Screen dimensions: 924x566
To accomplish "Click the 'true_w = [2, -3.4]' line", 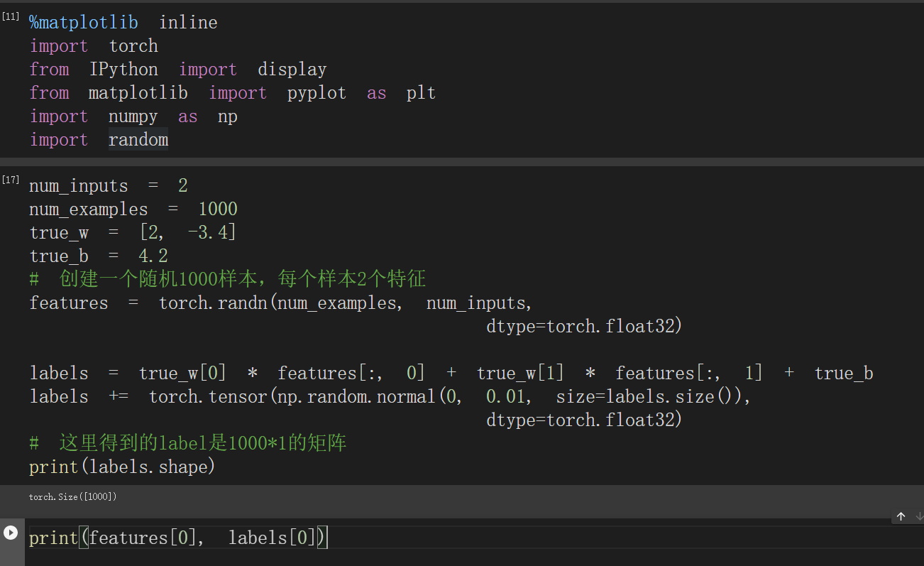I will pyautogui.click(x=133, y=233).
